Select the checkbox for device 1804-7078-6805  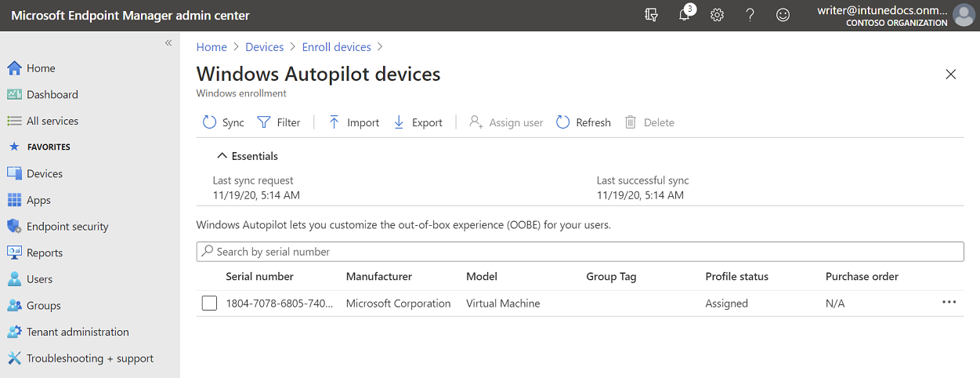tap(209, 303)
